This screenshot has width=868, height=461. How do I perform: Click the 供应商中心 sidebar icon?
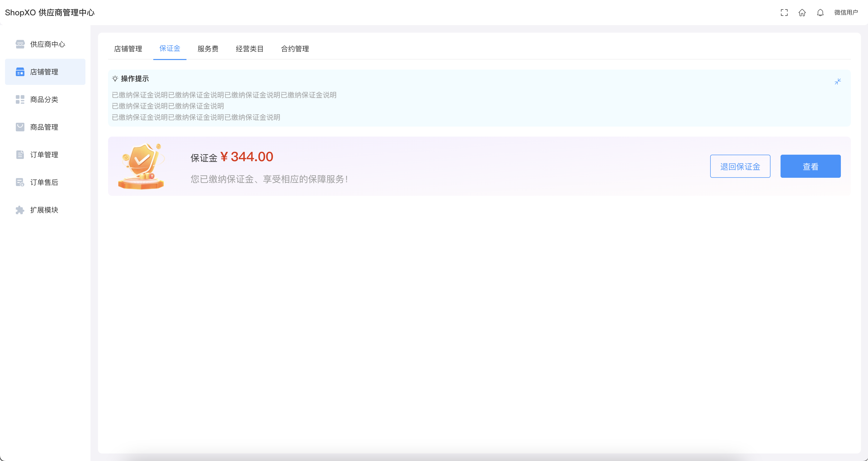click(20, 44)
